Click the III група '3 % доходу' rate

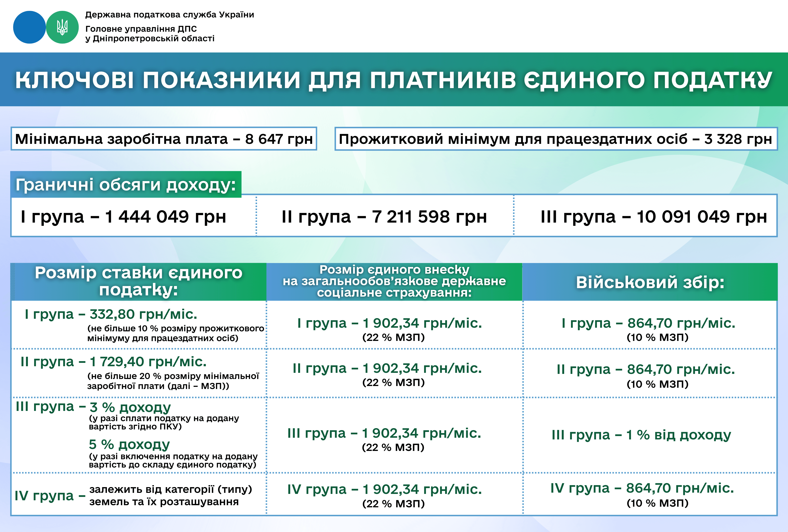click(x=130, y=407)
